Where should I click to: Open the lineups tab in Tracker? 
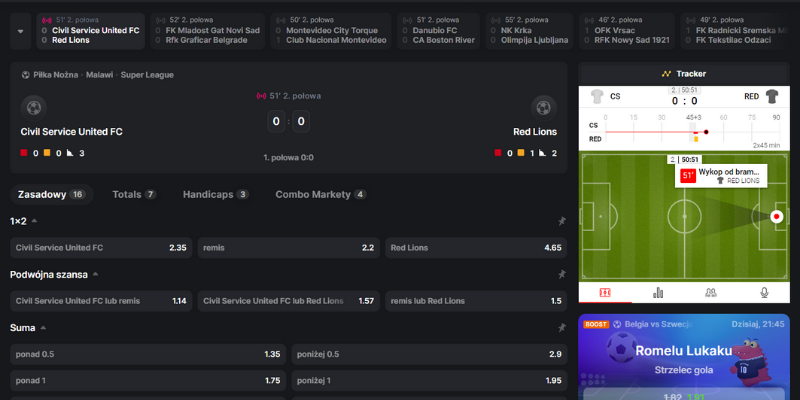coord(711,292)
